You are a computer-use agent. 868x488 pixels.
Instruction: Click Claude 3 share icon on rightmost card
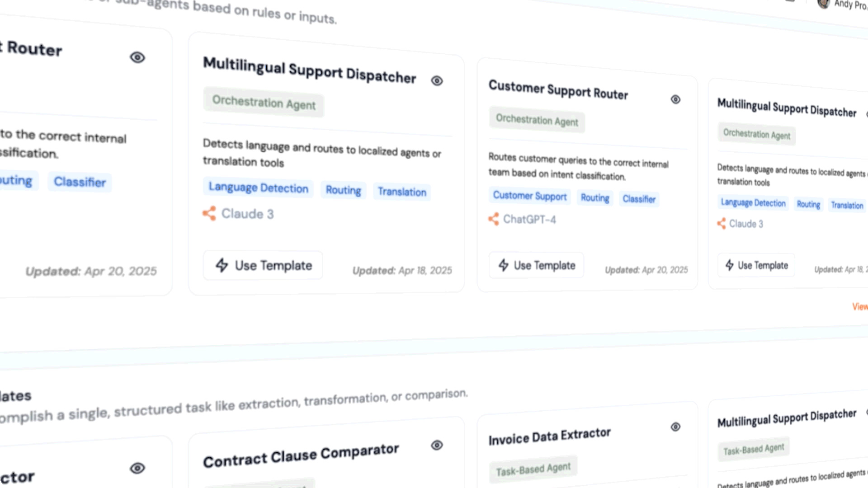722,224
